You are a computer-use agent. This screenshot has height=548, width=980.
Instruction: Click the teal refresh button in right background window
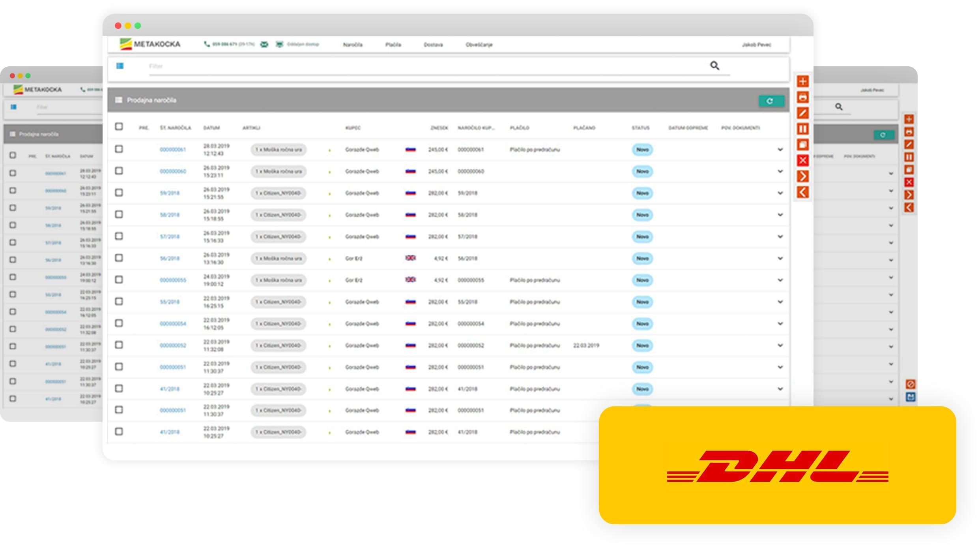click(884, 135)
